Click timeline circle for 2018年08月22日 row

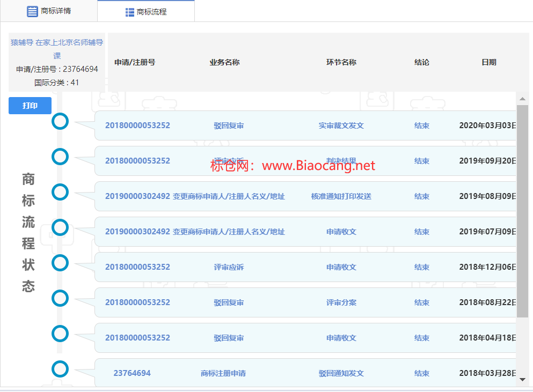(x=60, y=298)
